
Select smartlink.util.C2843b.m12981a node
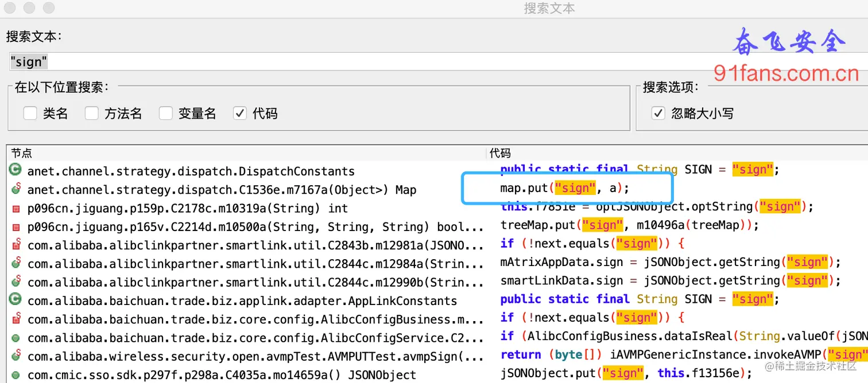(x=255, y=245)
